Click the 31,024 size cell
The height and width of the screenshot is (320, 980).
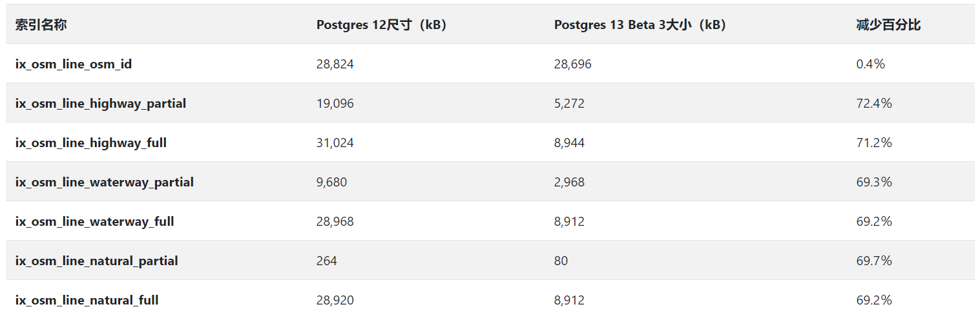(335, 143)
